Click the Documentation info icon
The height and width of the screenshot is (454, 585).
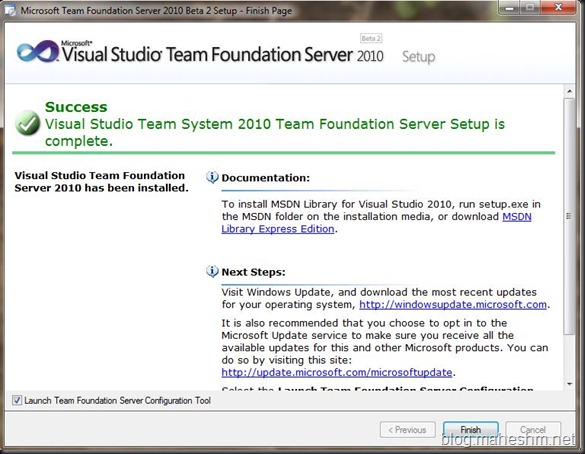click(212, 177)
